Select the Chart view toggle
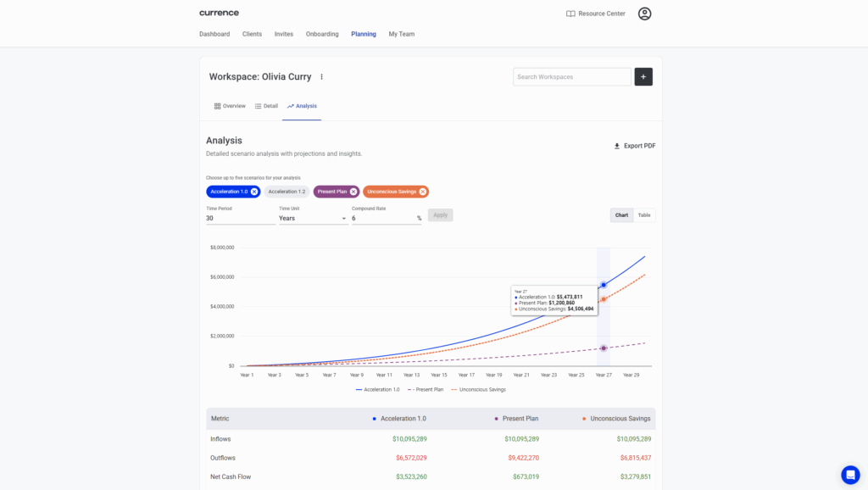 [621, 215]
